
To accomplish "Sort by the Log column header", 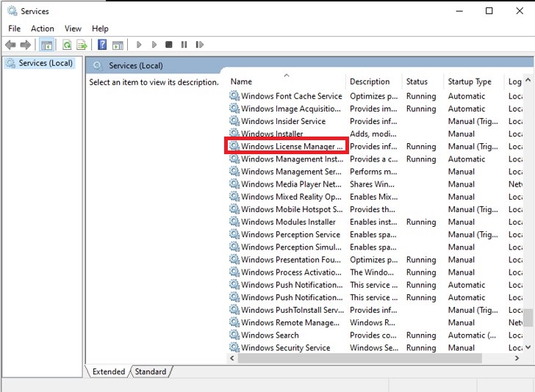I will (514, 81).
